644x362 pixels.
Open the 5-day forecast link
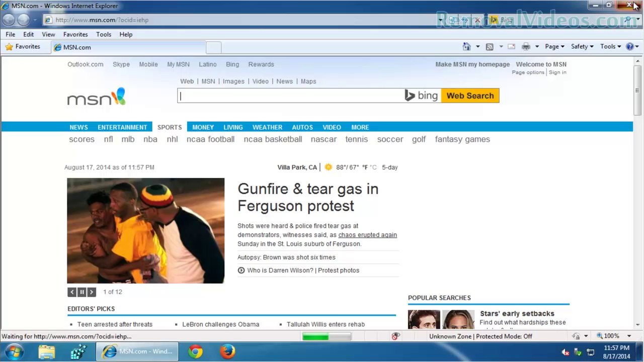pos(389,167)
